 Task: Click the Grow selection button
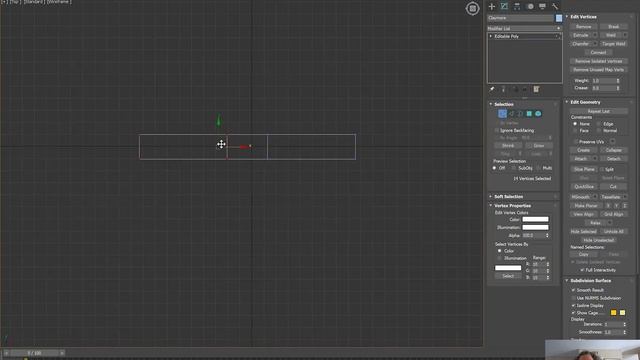pyautogui.click(x=539, y=146)
